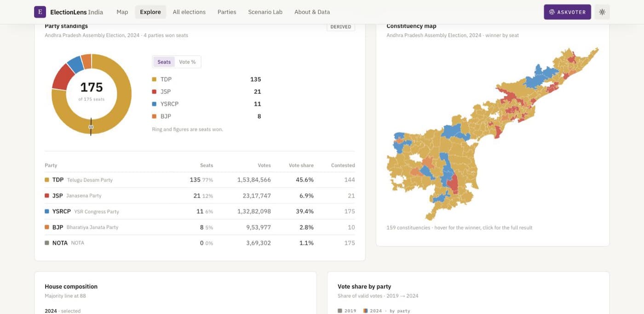
Task: Click the 175 seats total in donut
Action: click(92, 87)
